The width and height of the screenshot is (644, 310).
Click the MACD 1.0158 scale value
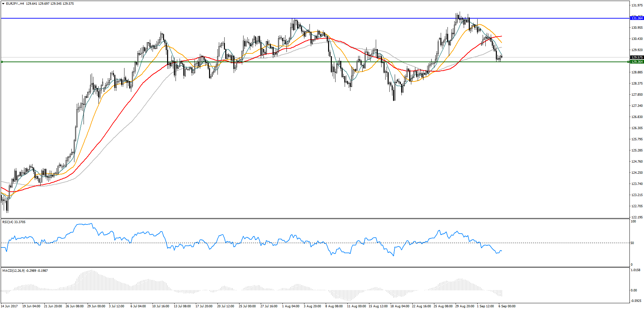click(x=636, y=270)
